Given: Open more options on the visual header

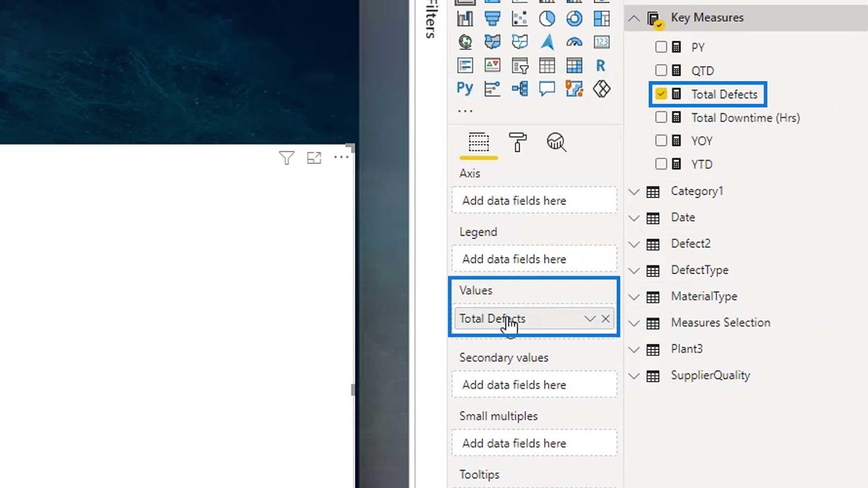Looking at the screenshot, I should pyautogui.click(x=341, y=157).
